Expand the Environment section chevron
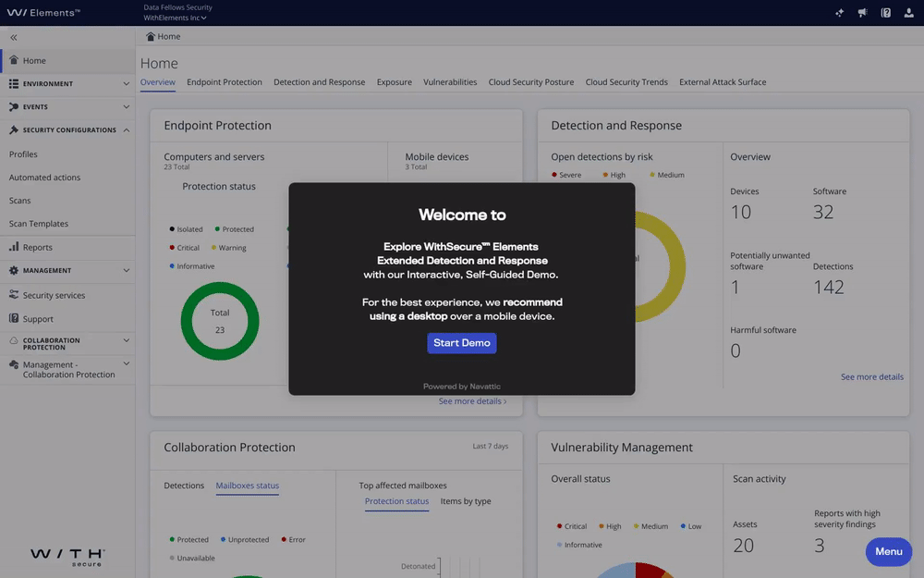 click(126, 84)
